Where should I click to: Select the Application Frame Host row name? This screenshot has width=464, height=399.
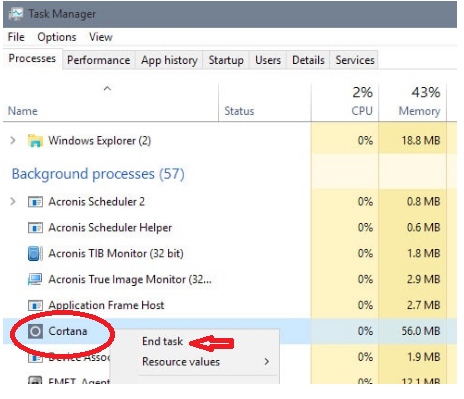tap(106, 305)
